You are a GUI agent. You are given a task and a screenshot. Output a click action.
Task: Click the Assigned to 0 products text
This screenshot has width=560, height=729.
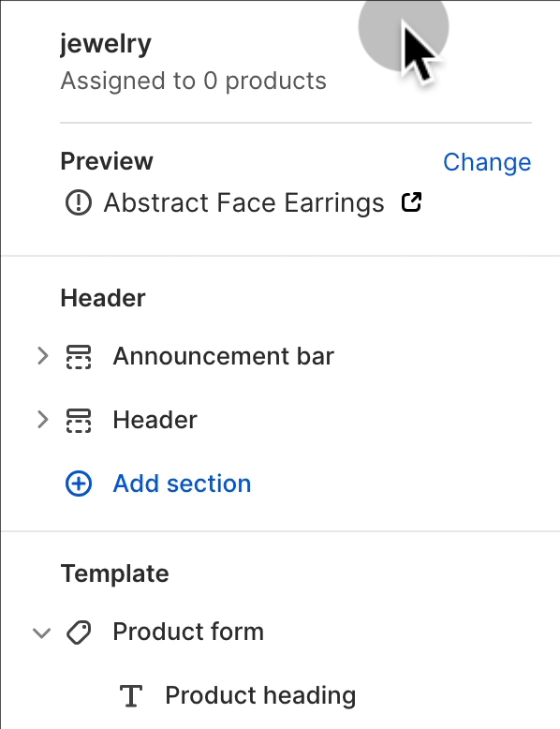point(193,81)
